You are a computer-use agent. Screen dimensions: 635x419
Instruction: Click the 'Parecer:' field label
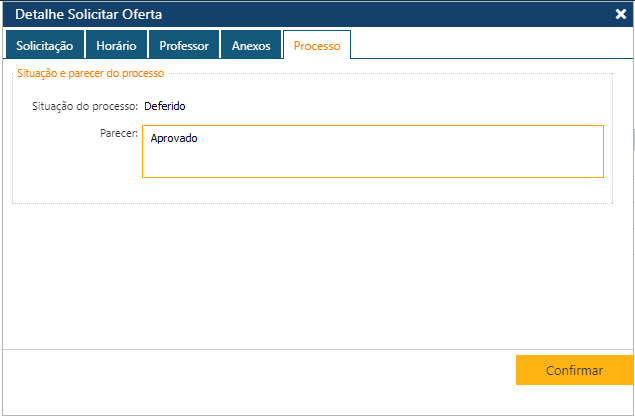point(118,132)
